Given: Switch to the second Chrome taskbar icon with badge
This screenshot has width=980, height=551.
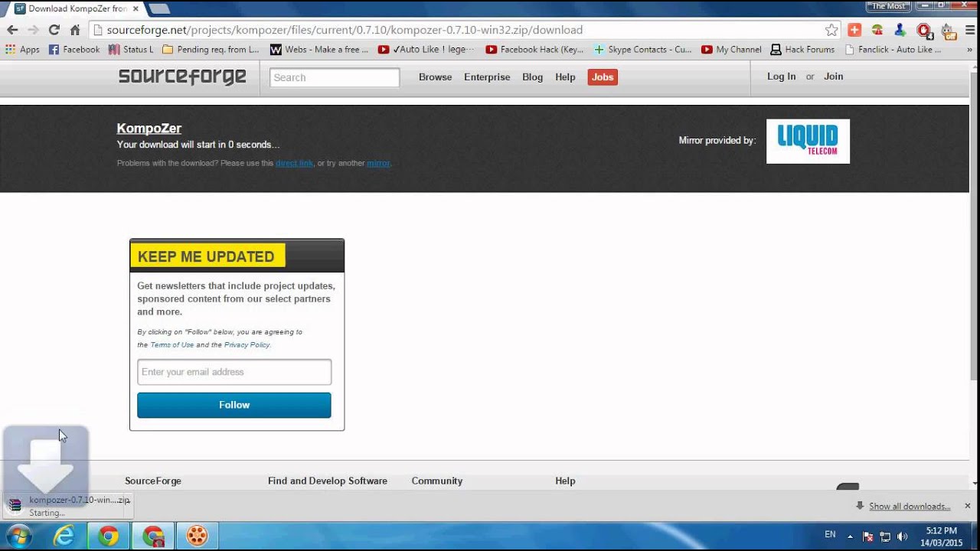Looking at the screenshot, I should click(x=152, y=536).
